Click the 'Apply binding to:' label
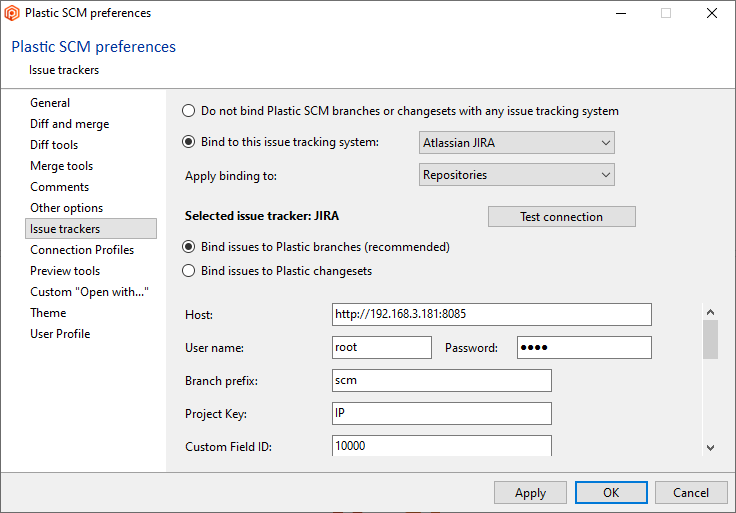Viewport: 736px width, 513px height. [x=230, y=176]
